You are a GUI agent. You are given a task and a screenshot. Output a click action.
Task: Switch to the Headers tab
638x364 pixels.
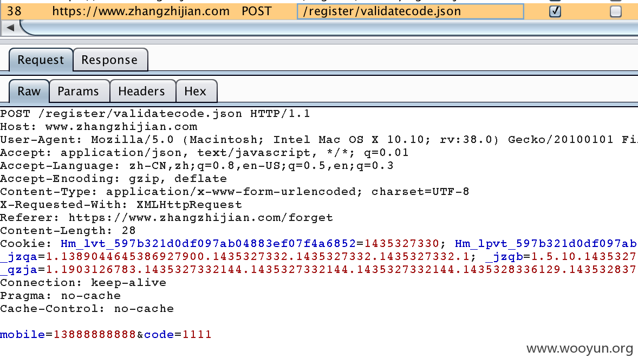click(142, 91)
